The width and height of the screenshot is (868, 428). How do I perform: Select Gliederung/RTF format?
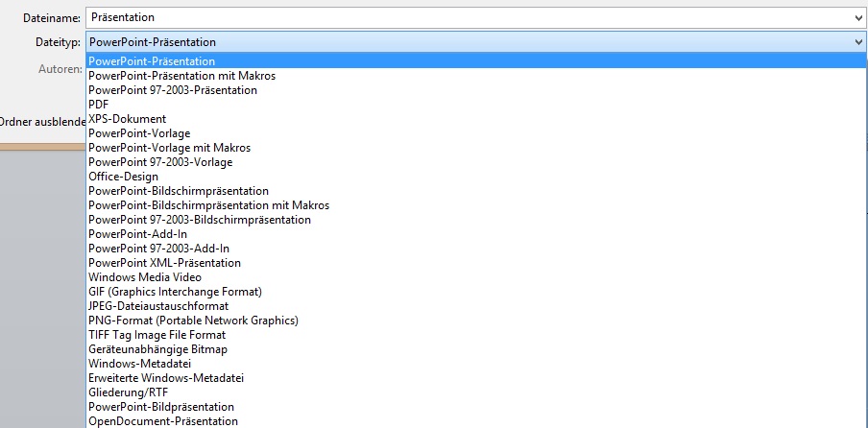[x=476, y=392]
